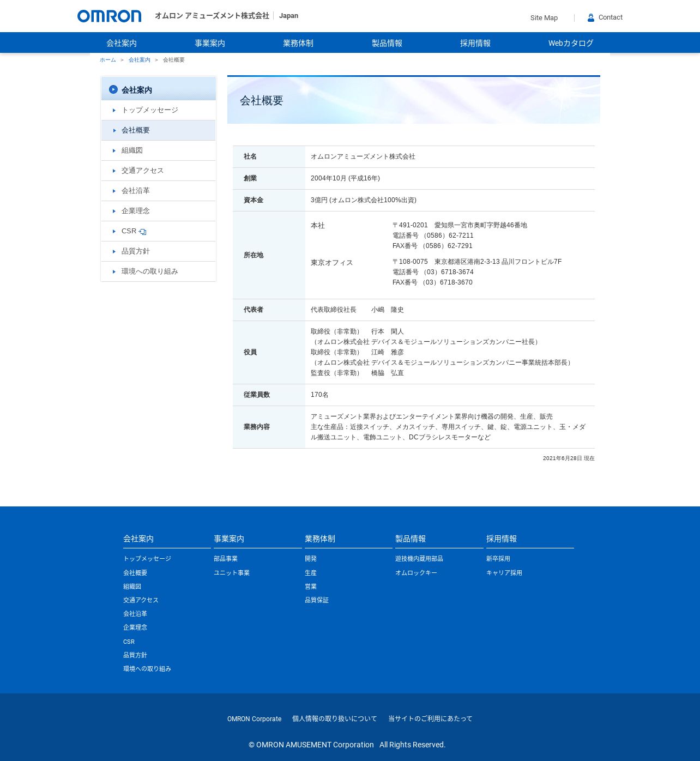This screenshot has height=761, width=700.
Task: Open footer link キャリア採用
Action: pyautogui.click(x=504, y=573)
